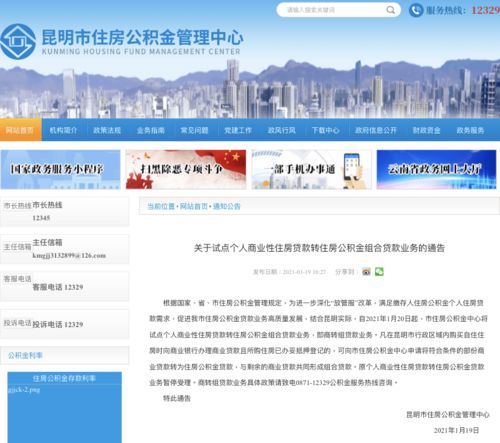Open the 一部手机办事通 banner
Viewport: 500px width, 443px height.
pos(311,169)
